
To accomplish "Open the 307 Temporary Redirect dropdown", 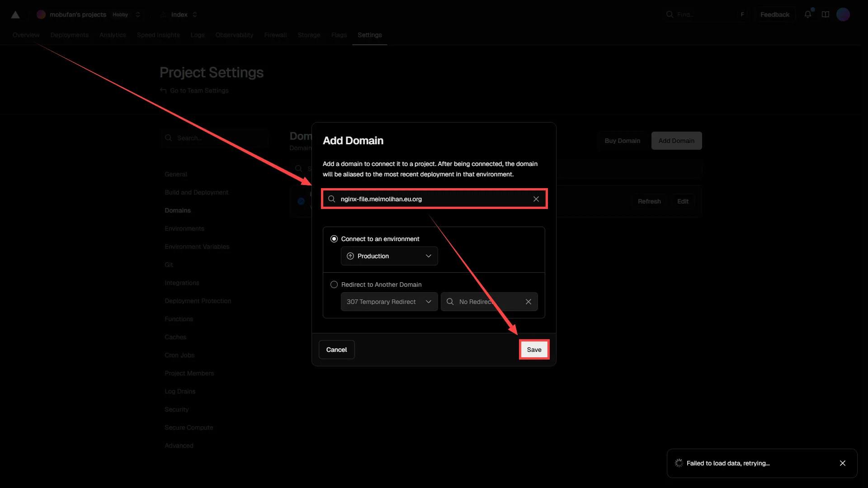I will (x=389, y=302).
